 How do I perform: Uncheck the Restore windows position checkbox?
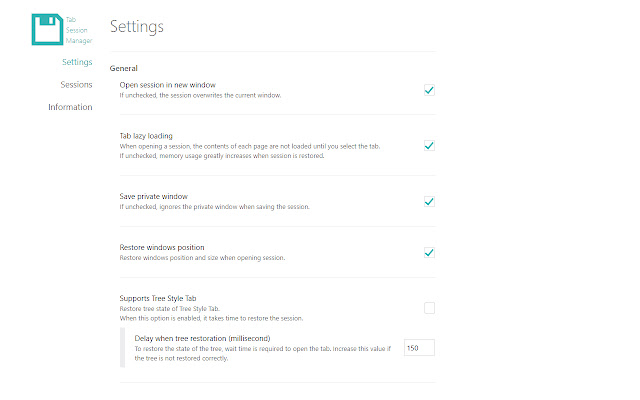point(428,252)
